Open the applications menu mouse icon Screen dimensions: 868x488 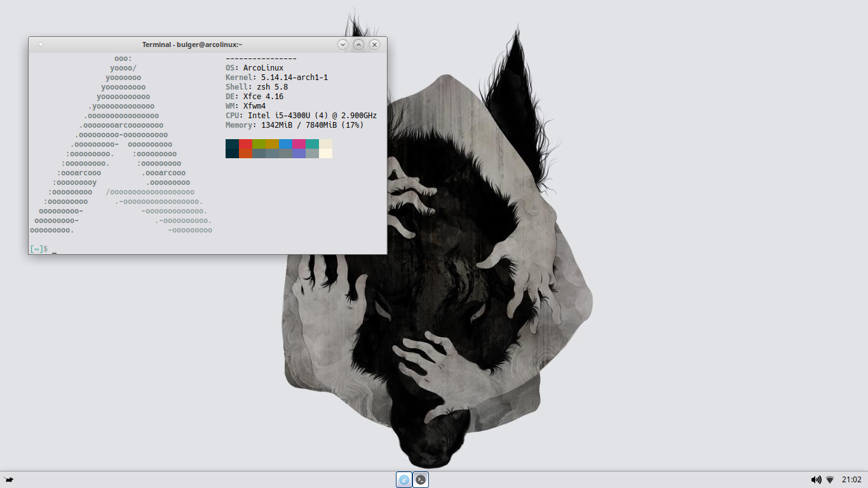(x=9, y=480)
